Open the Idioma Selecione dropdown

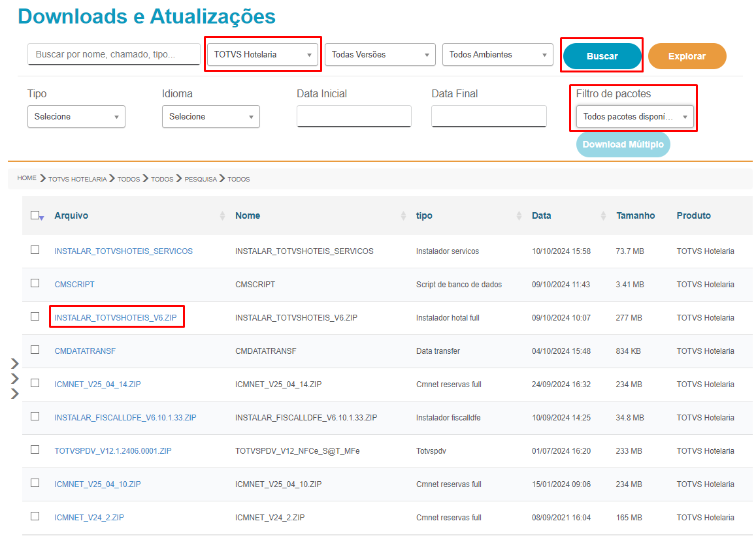point(210,117)
